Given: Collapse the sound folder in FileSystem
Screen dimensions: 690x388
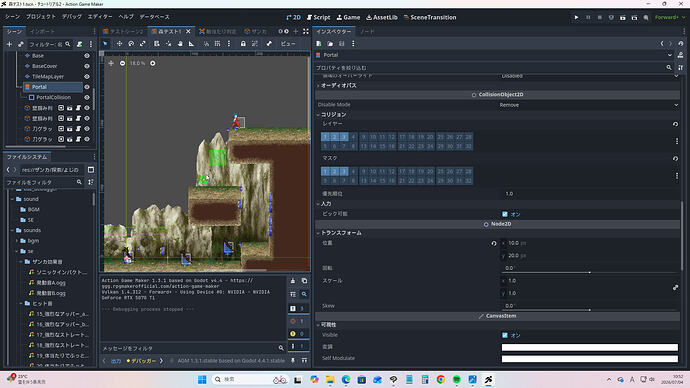Looking at the screenshot, I should tap(12, 199).
